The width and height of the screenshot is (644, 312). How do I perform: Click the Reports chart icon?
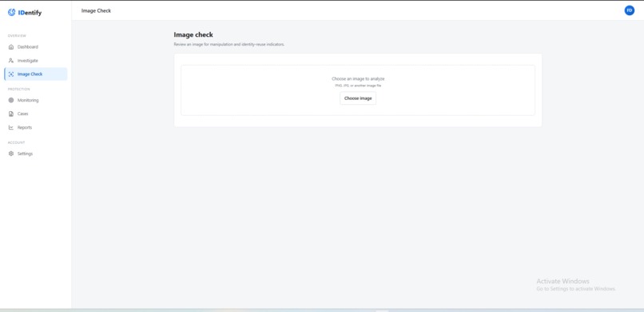click(x=11, y=127)
